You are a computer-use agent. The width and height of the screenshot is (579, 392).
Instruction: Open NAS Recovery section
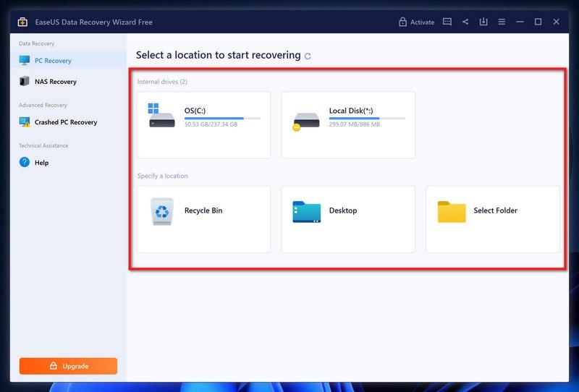pyautogui.click(x=55, y=82)
